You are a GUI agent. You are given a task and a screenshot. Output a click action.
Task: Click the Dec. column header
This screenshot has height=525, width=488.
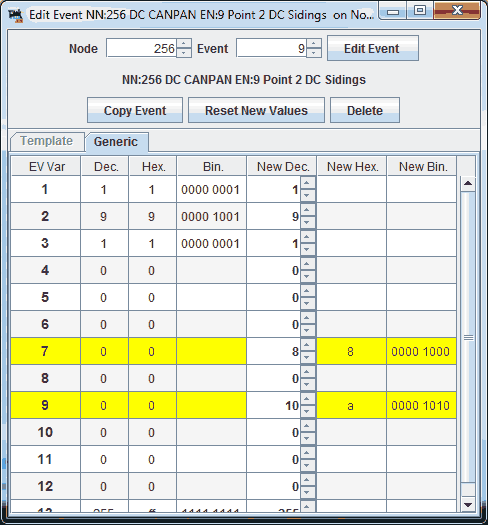coord(105,166)
